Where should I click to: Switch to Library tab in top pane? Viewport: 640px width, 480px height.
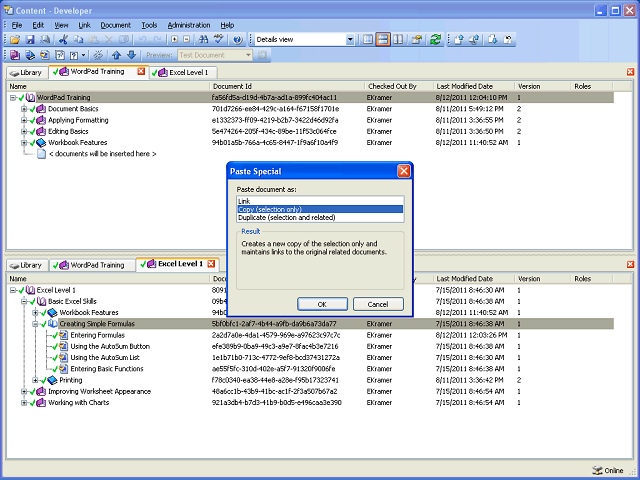coord(27,73)
